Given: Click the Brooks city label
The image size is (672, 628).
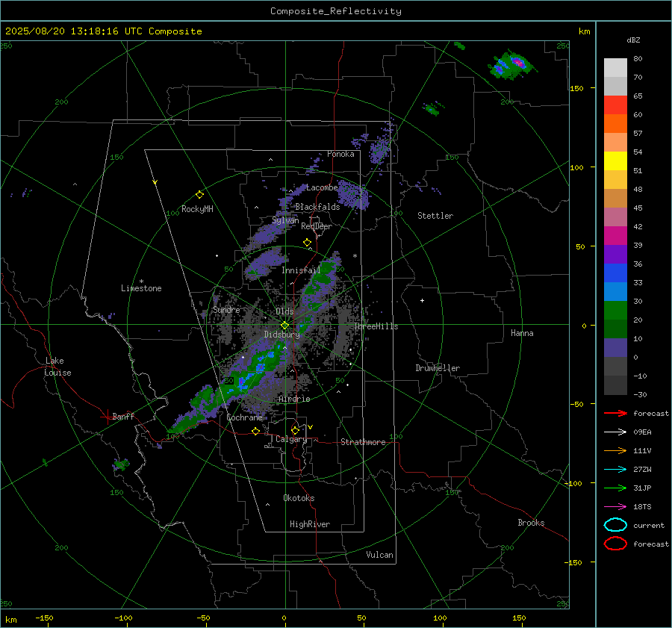Looking at the screenshot, I should pos(531,523).
